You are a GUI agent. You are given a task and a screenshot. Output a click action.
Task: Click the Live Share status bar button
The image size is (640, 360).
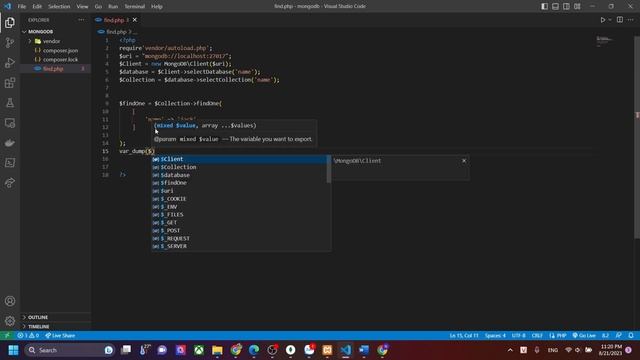pyautogui.click(x=60, y=336)
